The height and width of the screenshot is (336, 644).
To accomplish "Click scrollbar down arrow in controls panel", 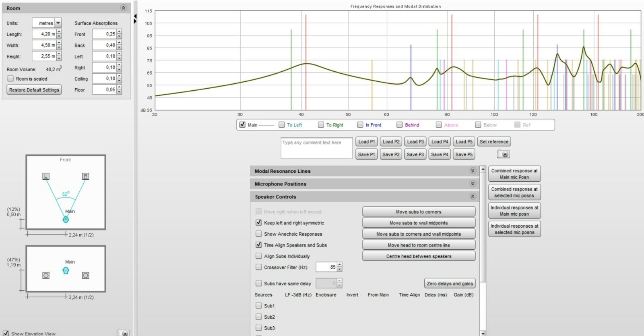I will pos(483,333).
